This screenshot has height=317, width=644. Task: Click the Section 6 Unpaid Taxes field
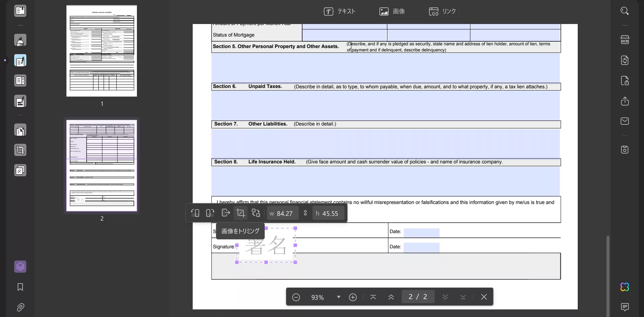click(386, 105)
